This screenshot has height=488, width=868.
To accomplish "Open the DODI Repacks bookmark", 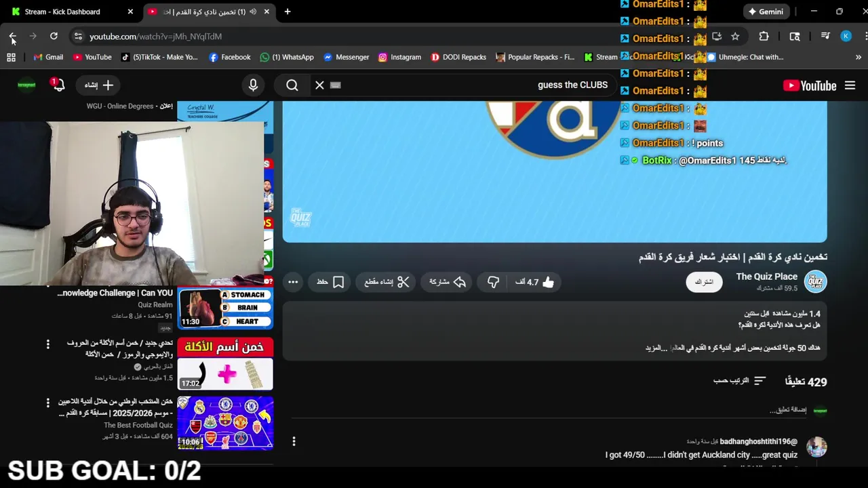I will [458, 58].
